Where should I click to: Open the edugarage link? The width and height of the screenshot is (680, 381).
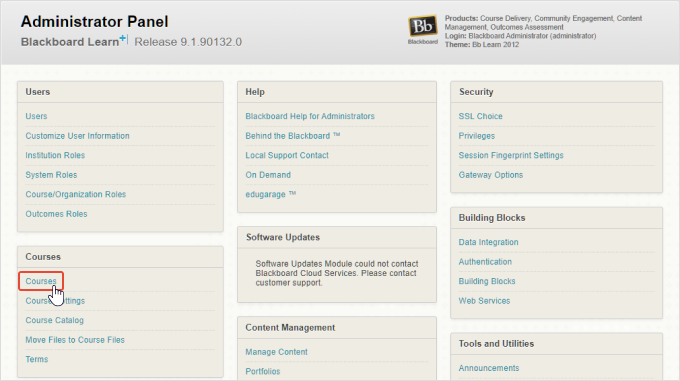coord(271,194)
